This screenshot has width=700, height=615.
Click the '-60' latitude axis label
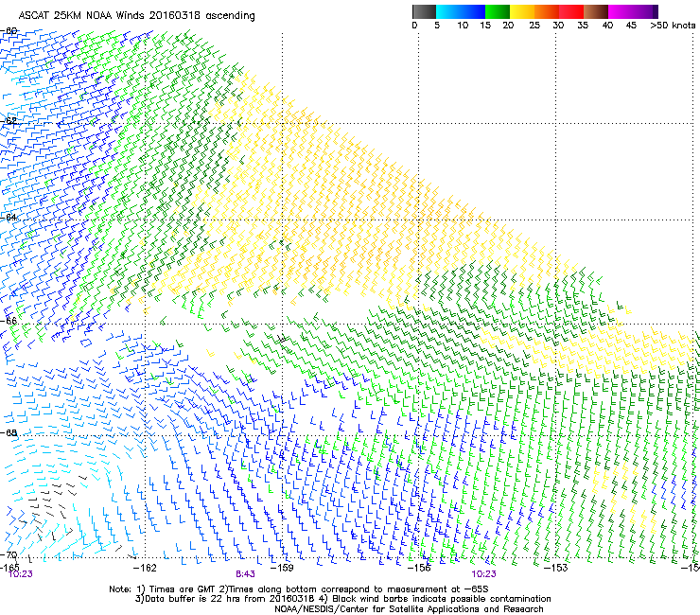9,31
